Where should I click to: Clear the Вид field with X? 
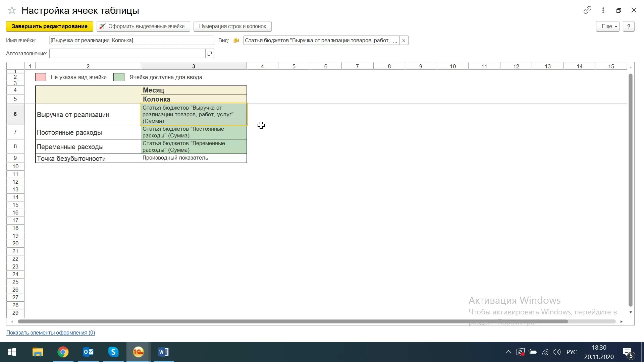(404, 41)
